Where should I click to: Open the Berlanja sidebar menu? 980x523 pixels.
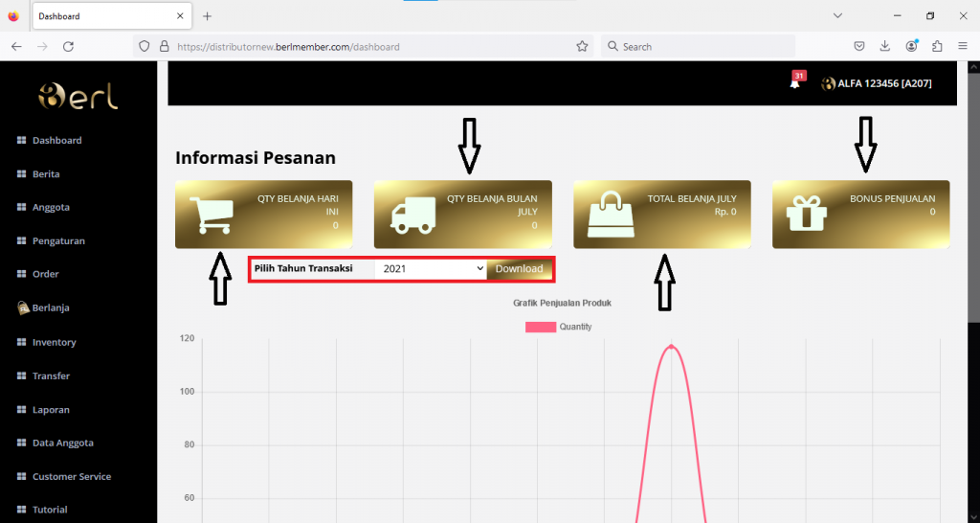click(51, 308)
